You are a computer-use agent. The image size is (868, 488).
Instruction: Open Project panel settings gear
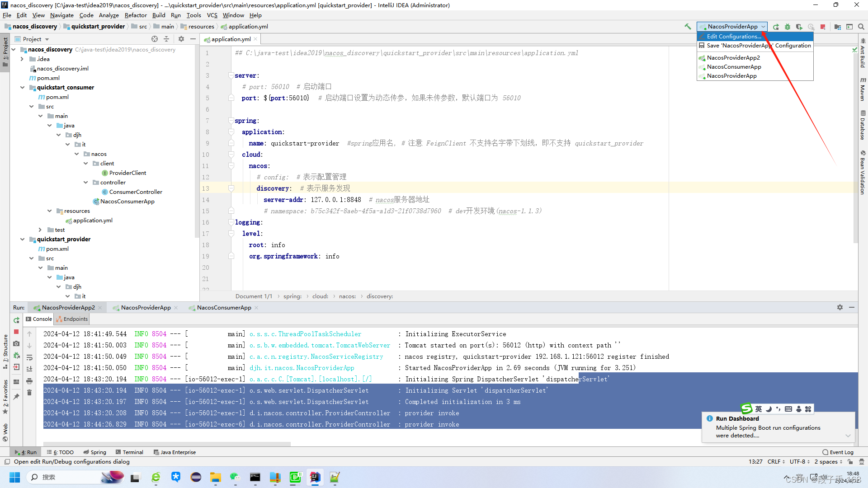tap(181, 39)
